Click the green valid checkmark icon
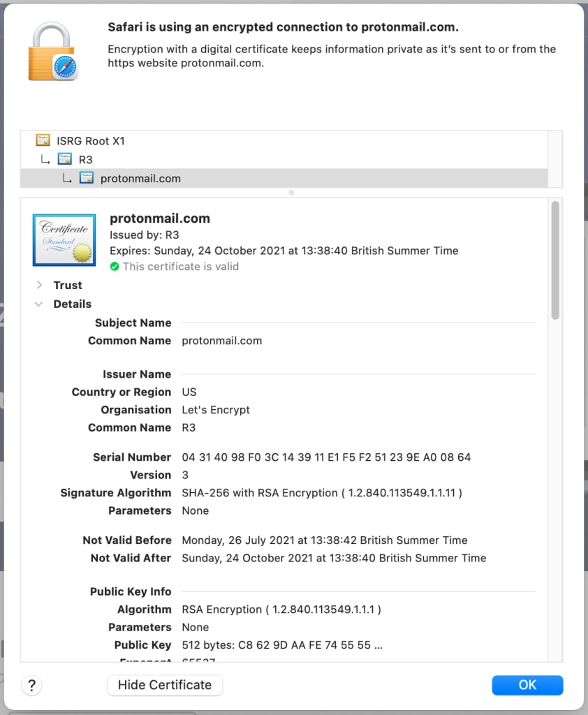Image resolution: width=588 pixels, height=715 pixels. (x=115, y=266)
